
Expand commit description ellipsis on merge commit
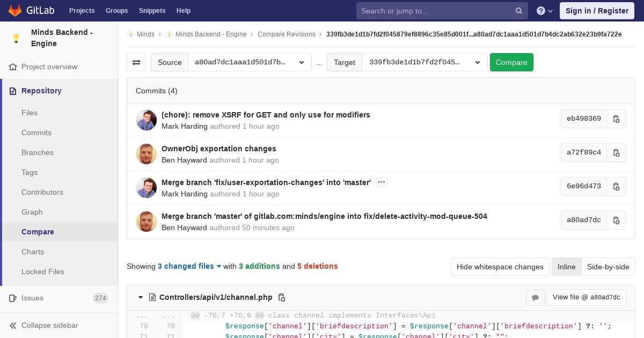click(381, 182)
